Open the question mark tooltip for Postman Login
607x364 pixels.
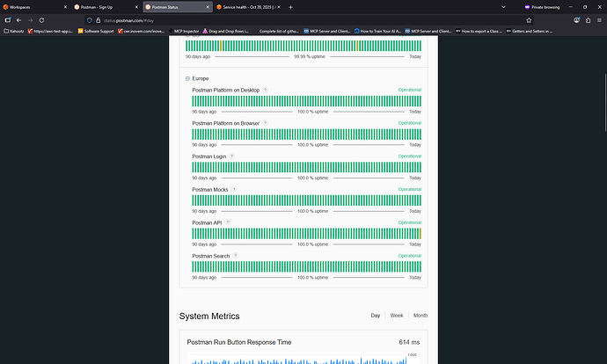point(231,157)
